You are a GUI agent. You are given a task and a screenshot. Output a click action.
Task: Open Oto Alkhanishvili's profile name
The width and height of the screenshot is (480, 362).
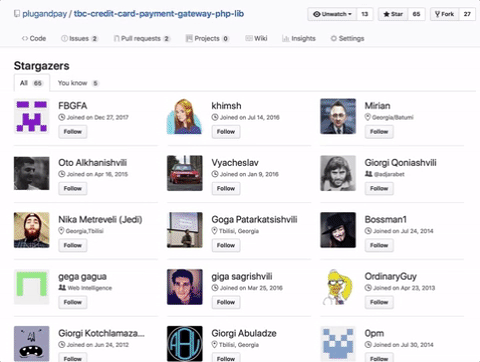[93, 163]
